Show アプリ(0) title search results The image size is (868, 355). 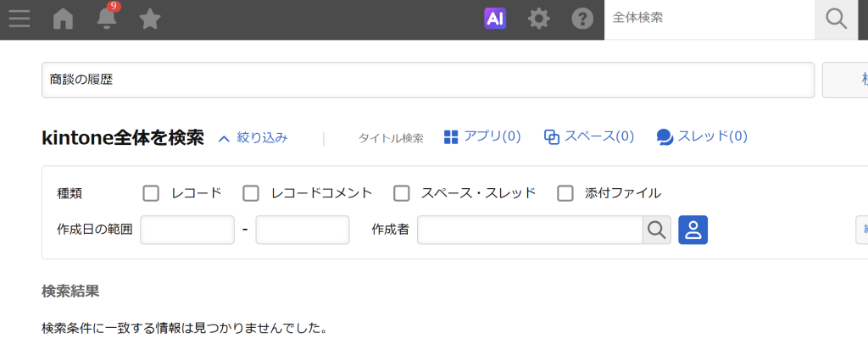pos(482,136)
